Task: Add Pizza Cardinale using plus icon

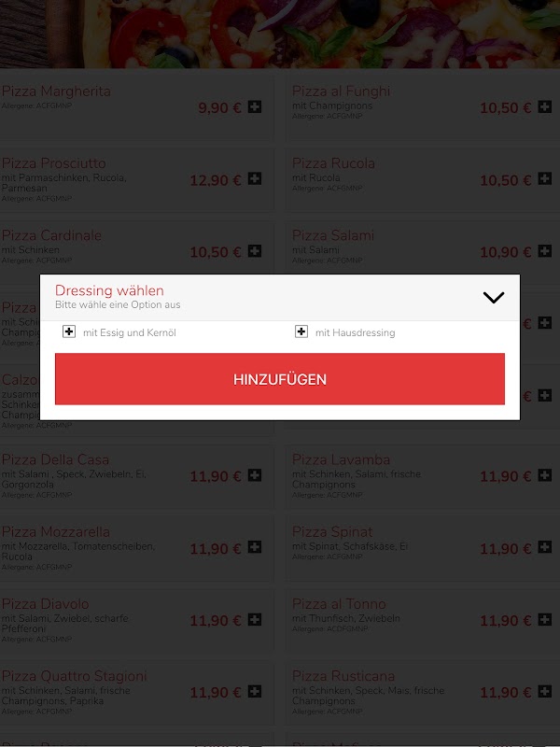Action: (255, 250)
